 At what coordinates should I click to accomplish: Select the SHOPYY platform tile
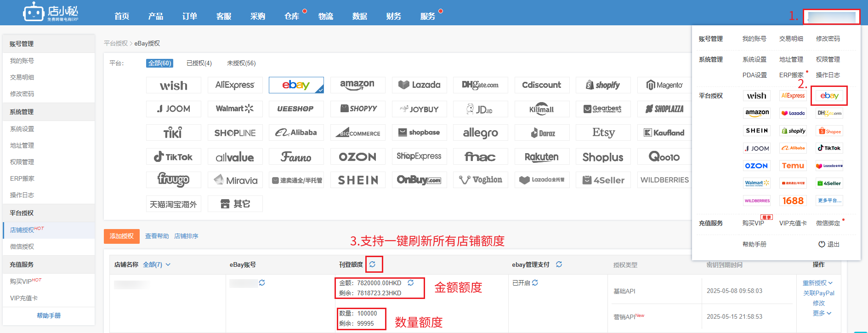[x=357, y=109]
